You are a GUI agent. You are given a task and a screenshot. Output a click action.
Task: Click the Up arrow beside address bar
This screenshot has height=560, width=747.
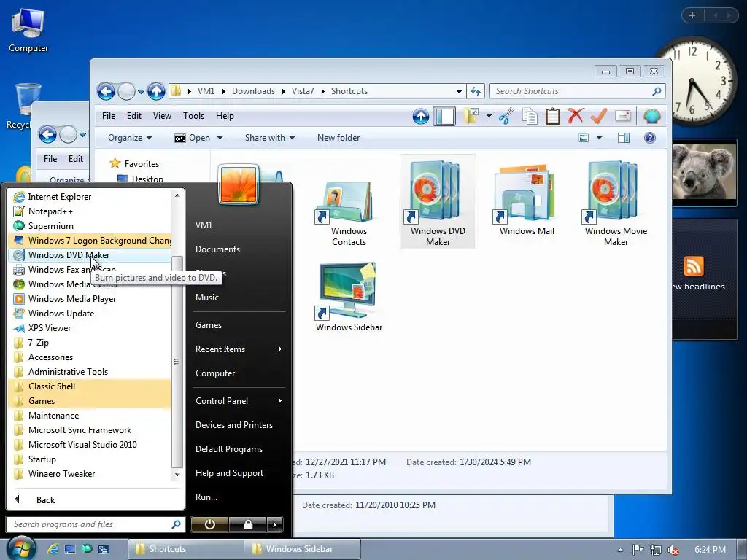tap(156, 91)
